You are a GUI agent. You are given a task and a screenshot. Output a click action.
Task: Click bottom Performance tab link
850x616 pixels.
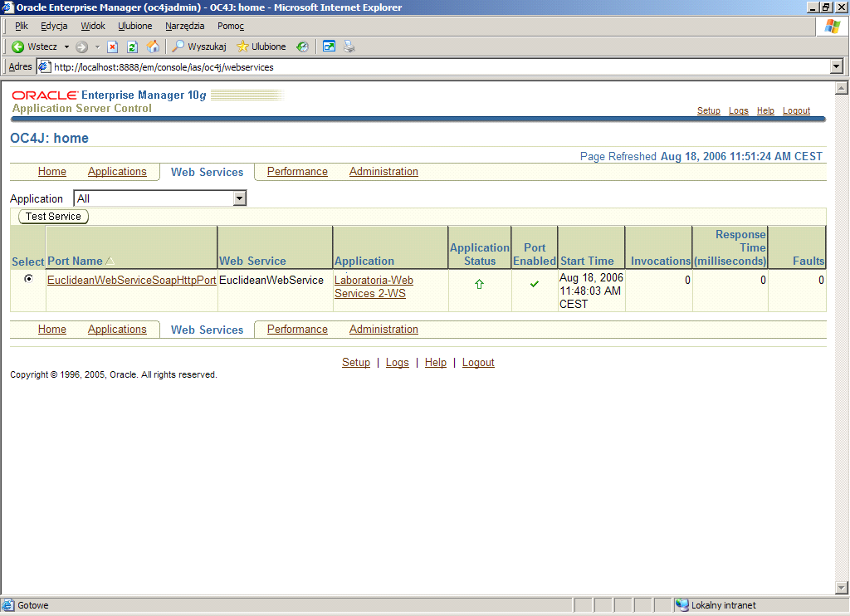pyautogui.click(x=297, y=329)
